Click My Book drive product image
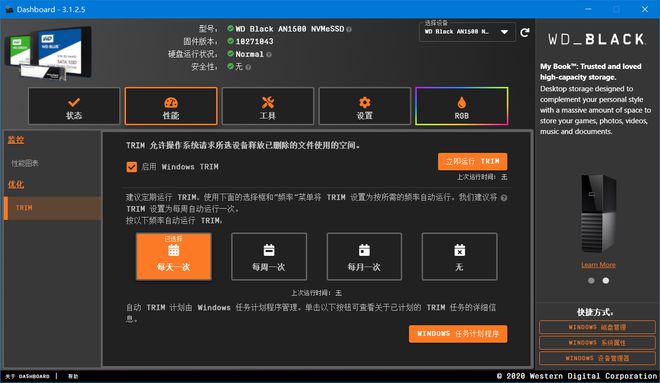 click(x=598, y=214)
